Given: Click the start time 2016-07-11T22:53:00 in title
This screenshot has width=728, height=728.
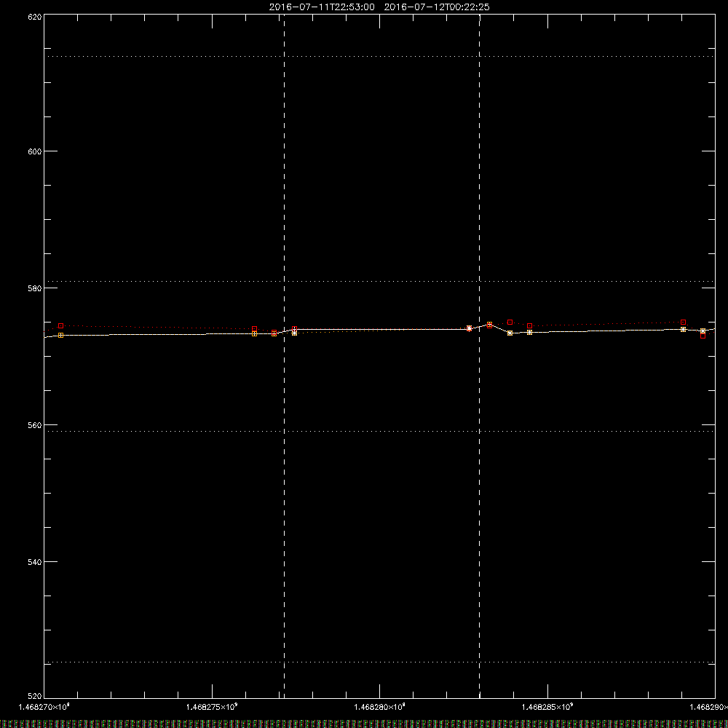Looking at the screenshot, I should coord(322,7).
